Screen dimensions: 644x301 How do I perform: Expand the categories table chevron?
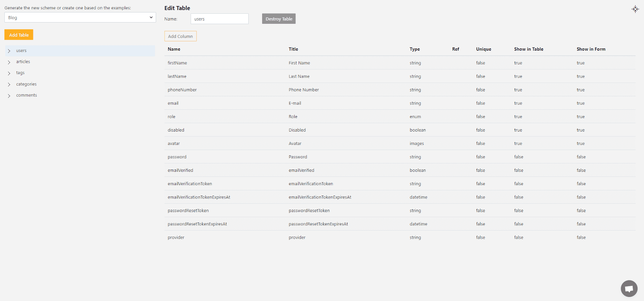(x=9, y=85)
